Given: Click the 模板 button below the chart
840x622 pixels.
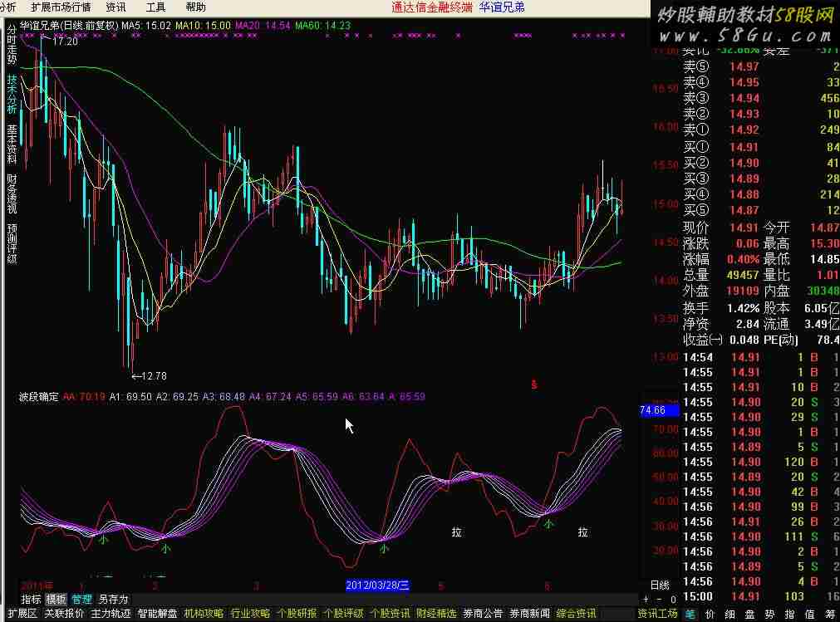Looking at the screenshot, I should [56, 599].
